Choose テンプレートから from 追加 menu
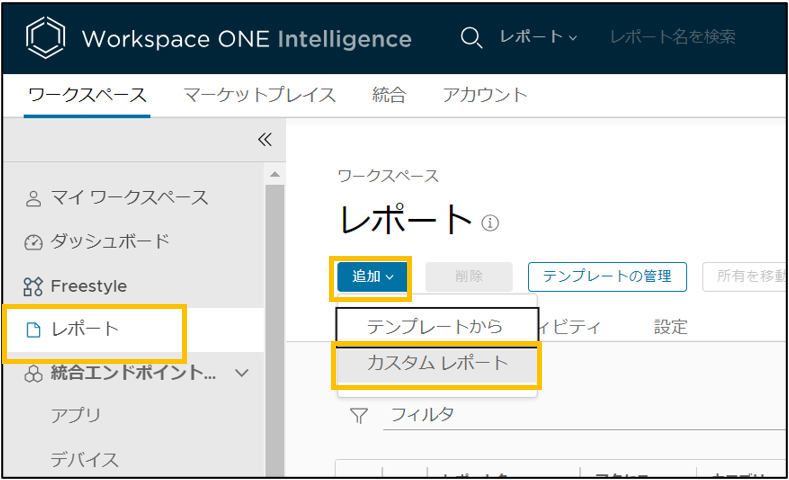The width and height of the screenshot is (789, 480). click(x=437, y=326)
